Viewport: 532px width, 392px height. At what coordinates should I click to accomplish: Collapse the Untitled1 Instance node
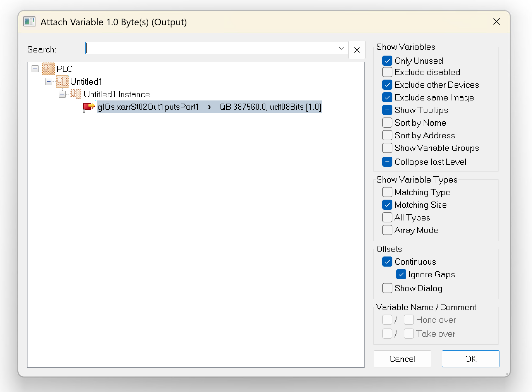(x=62, y=94)
